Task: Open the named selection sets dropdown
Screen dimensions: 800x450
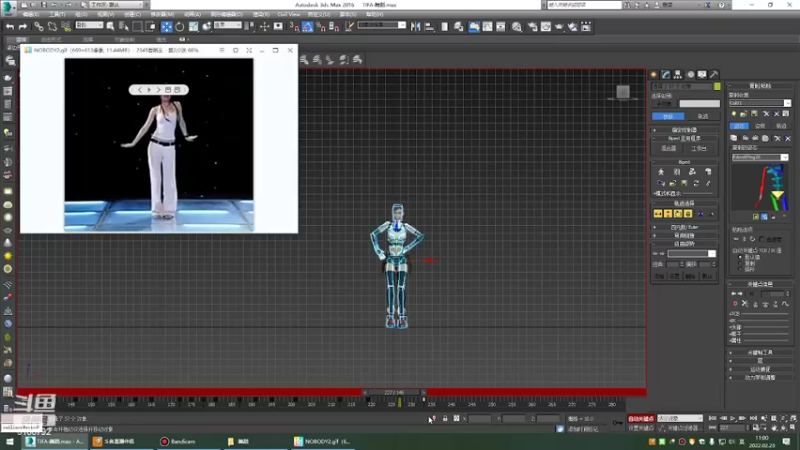Action: click(x=382, y=25)
